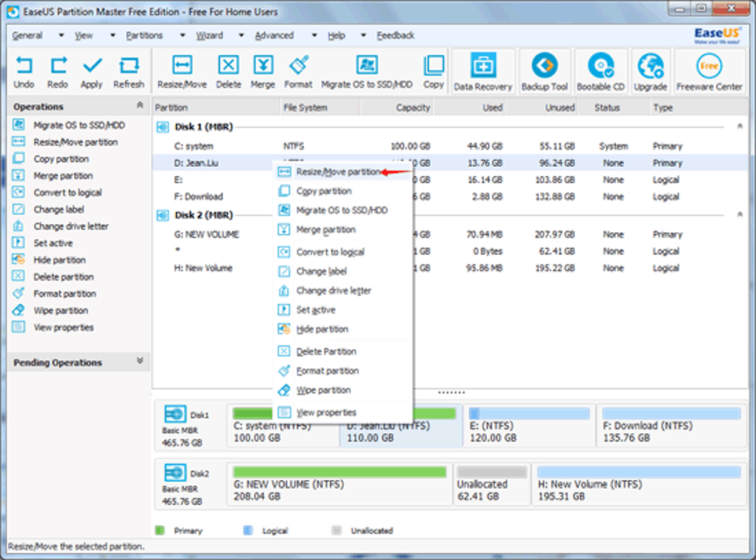
Task: Select the Unallocated 62.41 GB block in Disk2
Action: (x=492, y=484)
